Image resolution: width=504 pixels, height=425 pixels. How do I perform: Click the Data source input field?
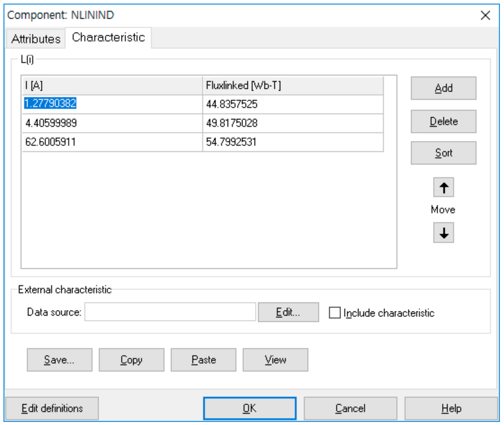tap(170, 312)
